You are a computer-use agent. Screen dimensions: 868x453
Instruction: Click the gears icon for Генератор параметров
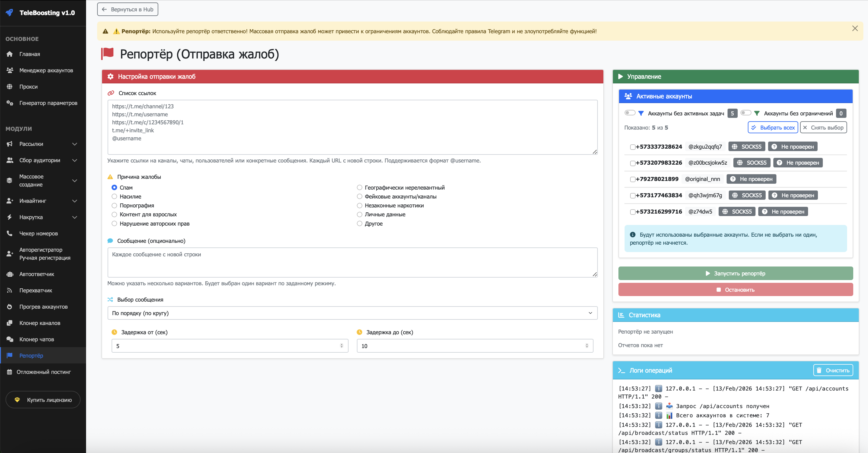[10, 103]
